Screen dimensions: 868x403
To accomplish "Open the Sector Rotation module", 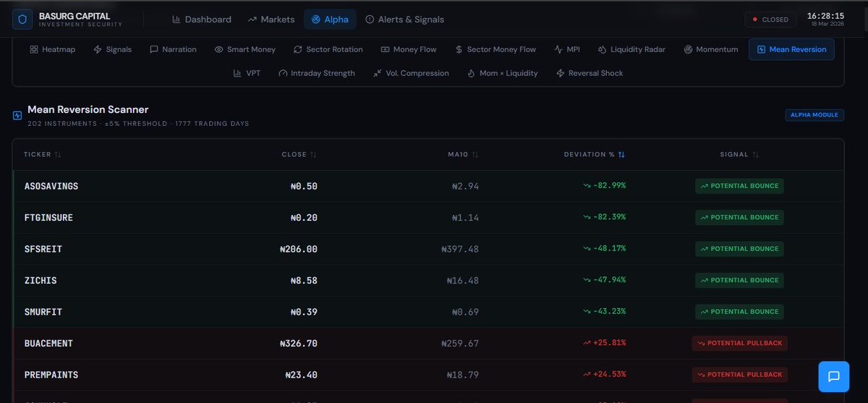I will pyautogui.click(x=328, y=49).
